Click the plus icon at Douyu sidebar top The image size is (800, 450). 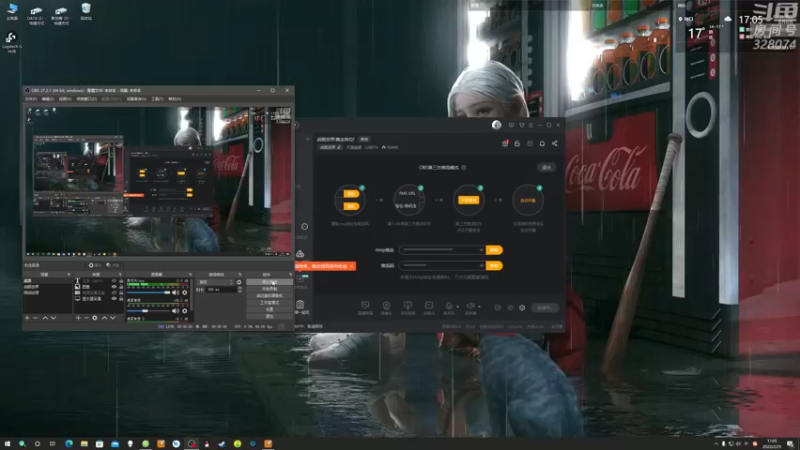coord(308,139)
